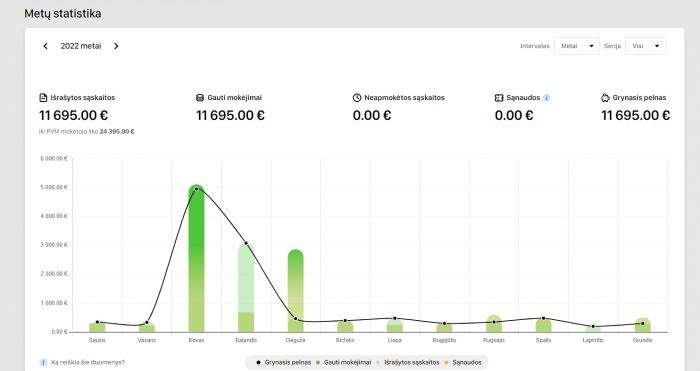Click the 'Spalis' axis label
The height and width of the screenshot is (371, 700).
click(543, 340)
